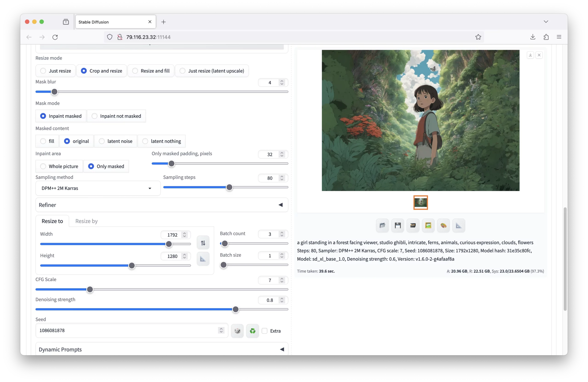
Task: Select the Inpaint masked mask mode
Action: [x=61, y=116]
